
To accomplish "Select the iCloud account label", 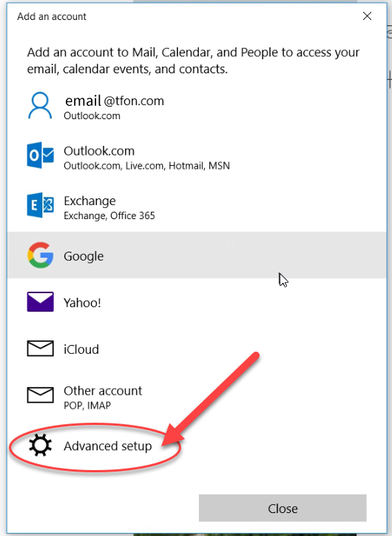I will tap(81, 349).
